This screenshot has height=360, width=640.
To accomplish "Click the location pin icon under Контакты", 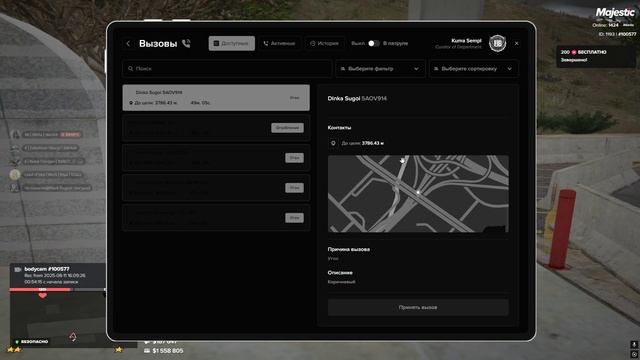I will coord(333,143).
